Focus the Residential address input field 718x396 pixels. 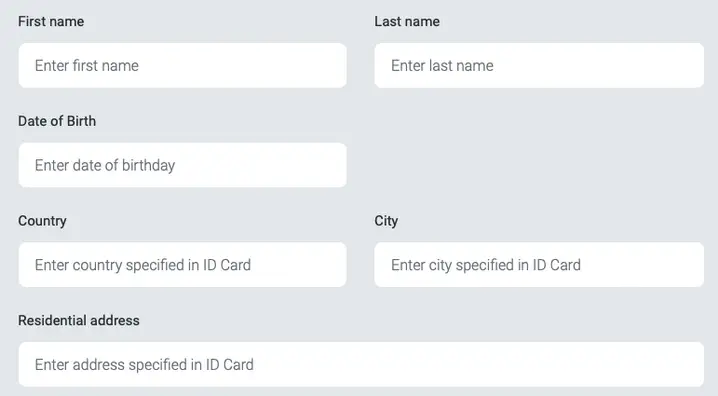(361, 364)
